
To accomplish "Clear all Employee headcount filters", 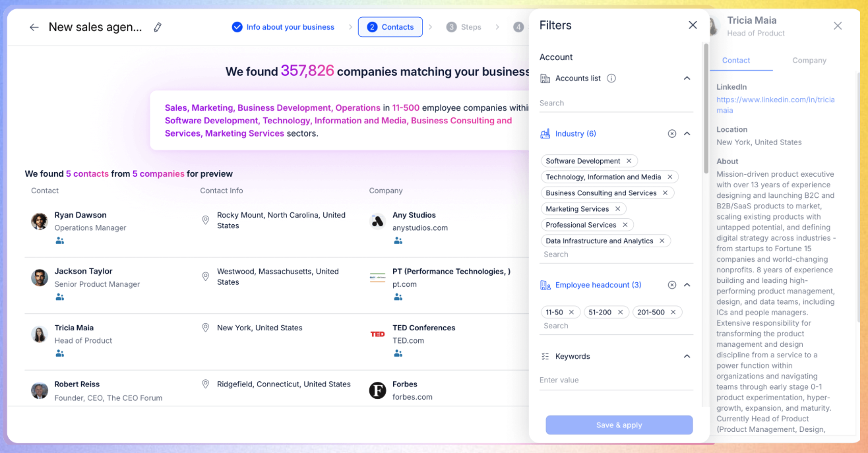I will pos(672,285).
